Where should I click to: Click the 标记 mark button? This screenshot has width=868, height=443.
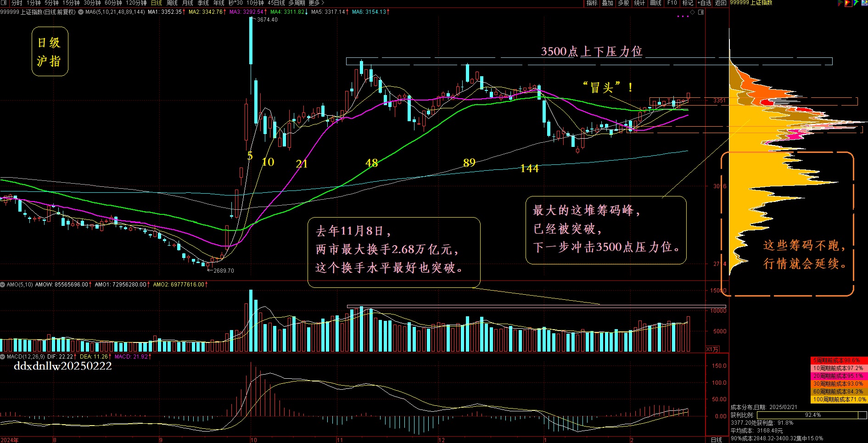tap(688, 3)
